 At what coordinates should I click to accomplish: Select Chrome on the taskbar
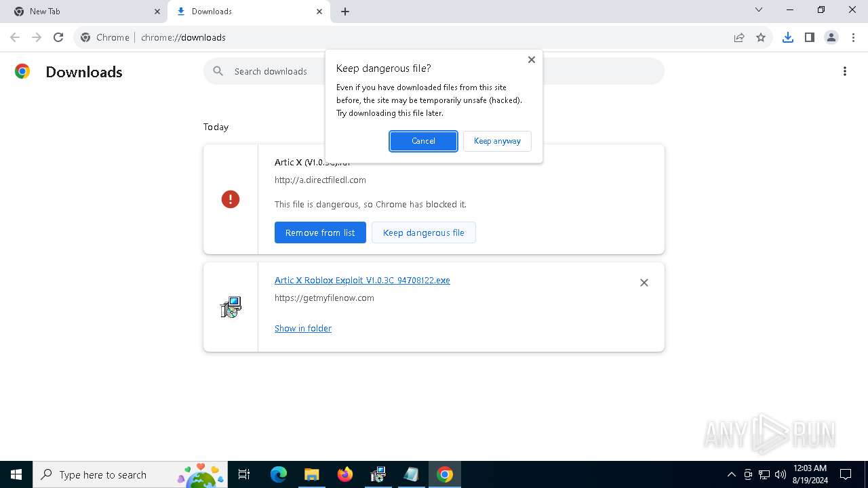(x=445, y=474)
